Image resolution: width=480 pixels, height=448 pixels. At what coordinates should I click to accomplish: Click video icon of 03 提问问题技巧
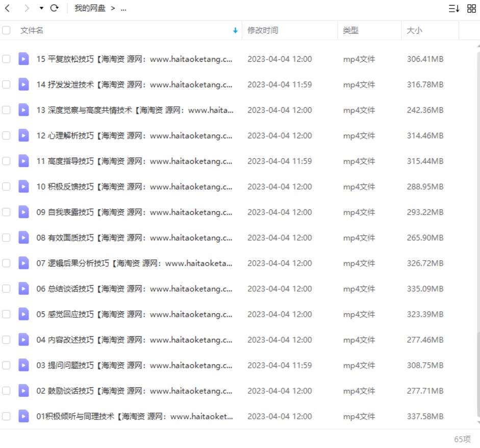23,365
